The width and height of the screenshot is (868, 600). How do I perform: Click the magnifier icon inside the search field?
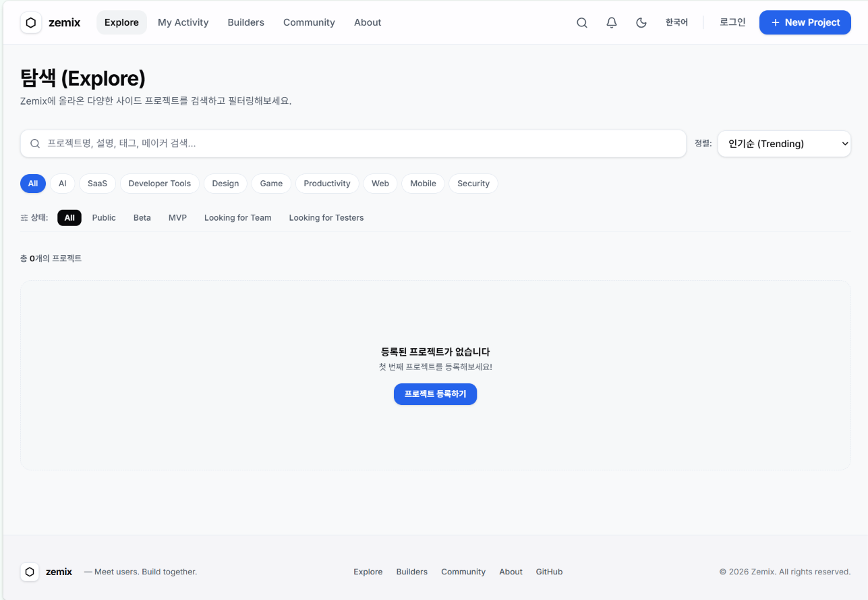(35, 144)
